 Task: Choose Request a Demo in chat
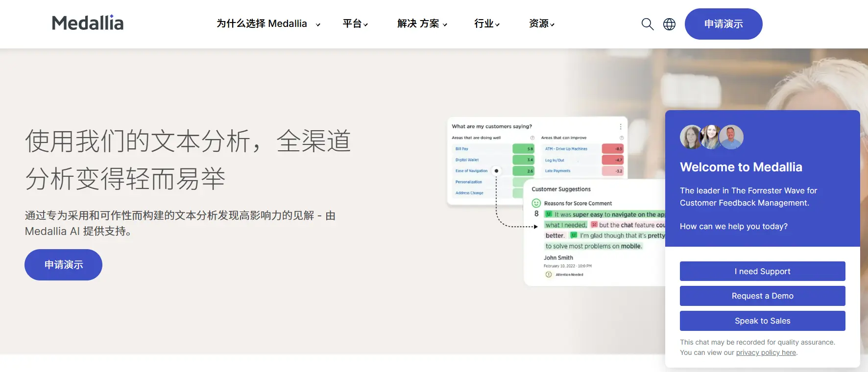(763, 296)
